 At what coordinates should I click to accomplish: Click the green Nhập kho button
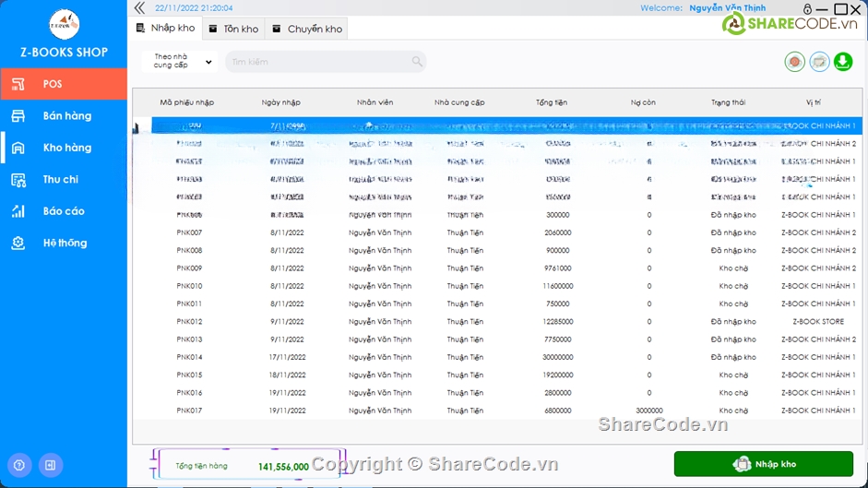[x=764, y=464]
